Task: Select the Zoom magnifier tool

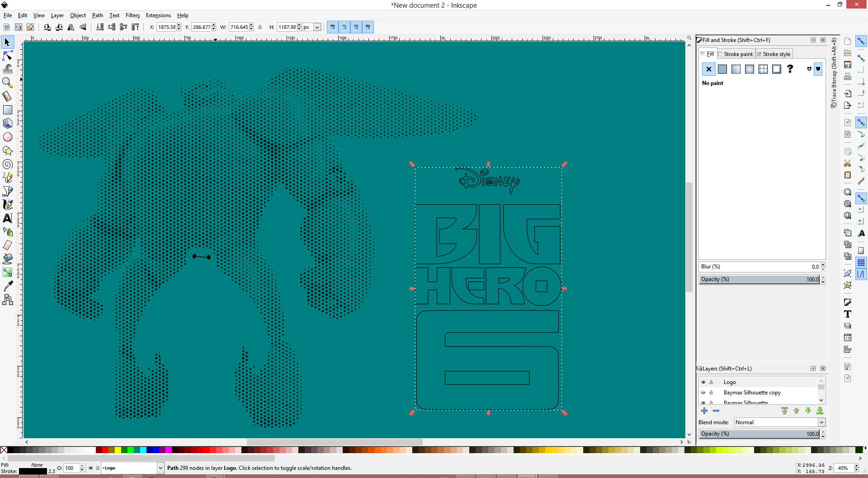Action: click(x=7, y=83)
